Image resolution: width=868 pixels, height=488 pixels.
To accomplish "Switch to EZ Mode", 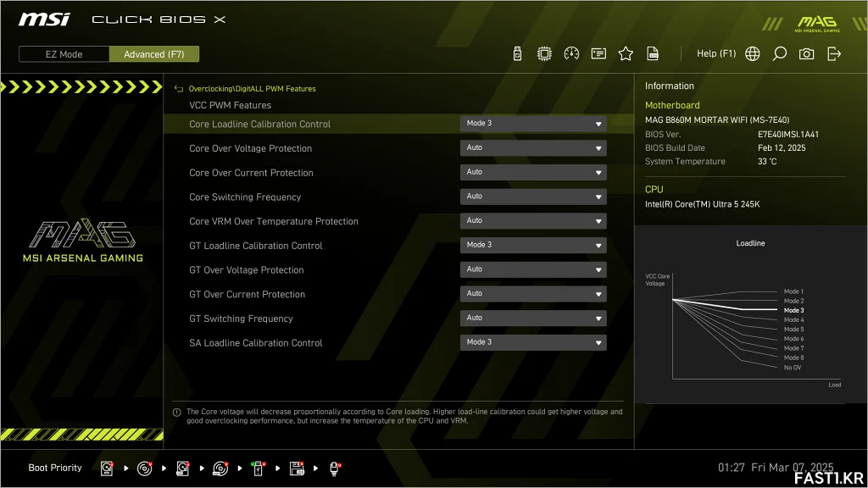I will (64, 54).
